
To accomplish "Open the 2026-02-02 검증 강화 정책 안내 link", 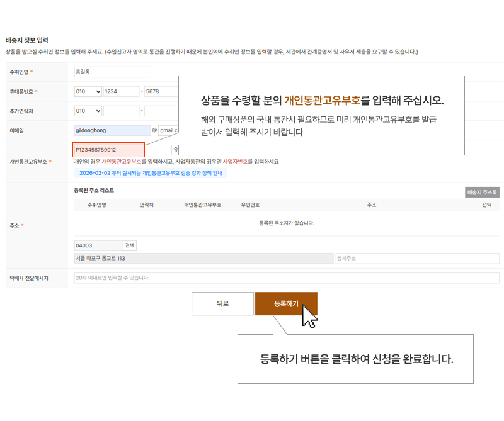I will (x=151, y=173).
